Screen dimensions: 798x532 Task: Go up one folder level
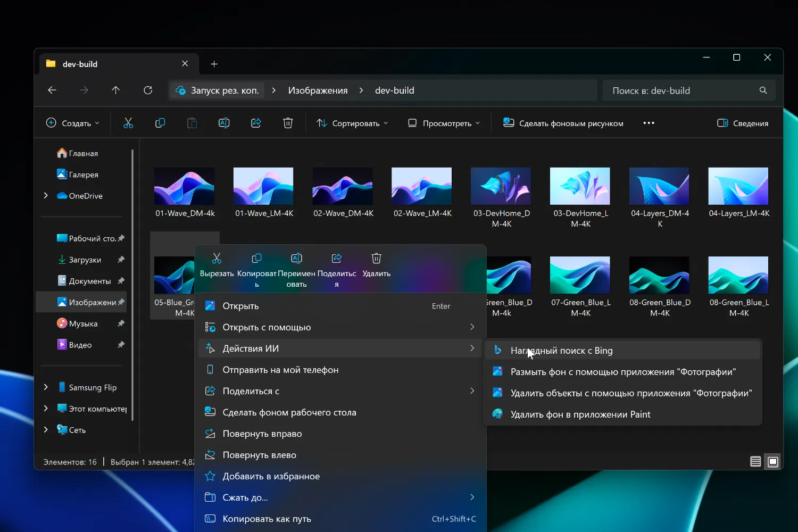click(x=116, y=90)
